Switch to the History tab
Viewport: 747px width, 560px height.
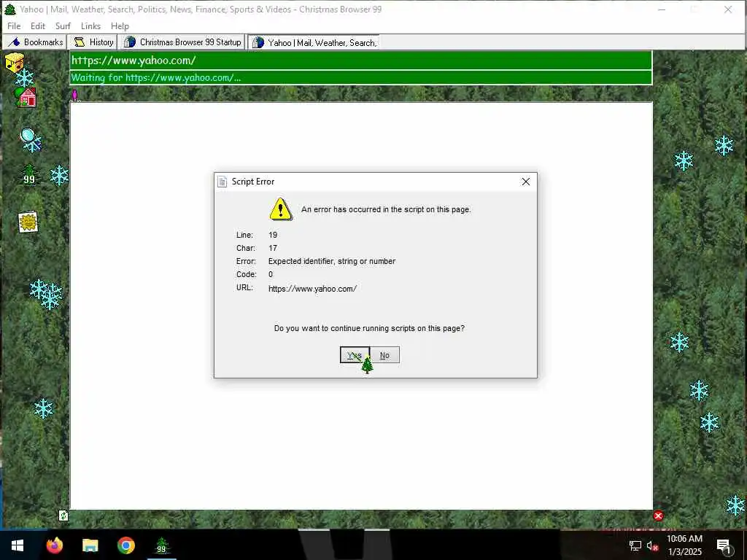93,42
